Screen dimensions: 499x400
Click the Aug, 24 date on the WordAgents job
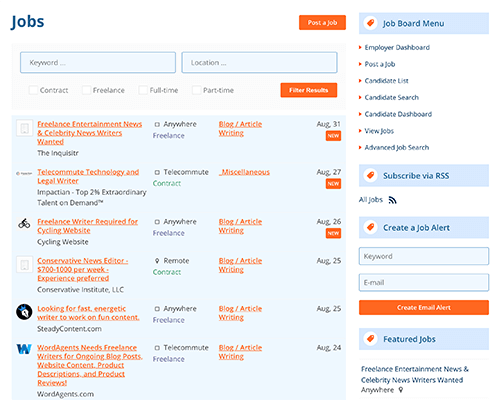click(x=329, y=348)
